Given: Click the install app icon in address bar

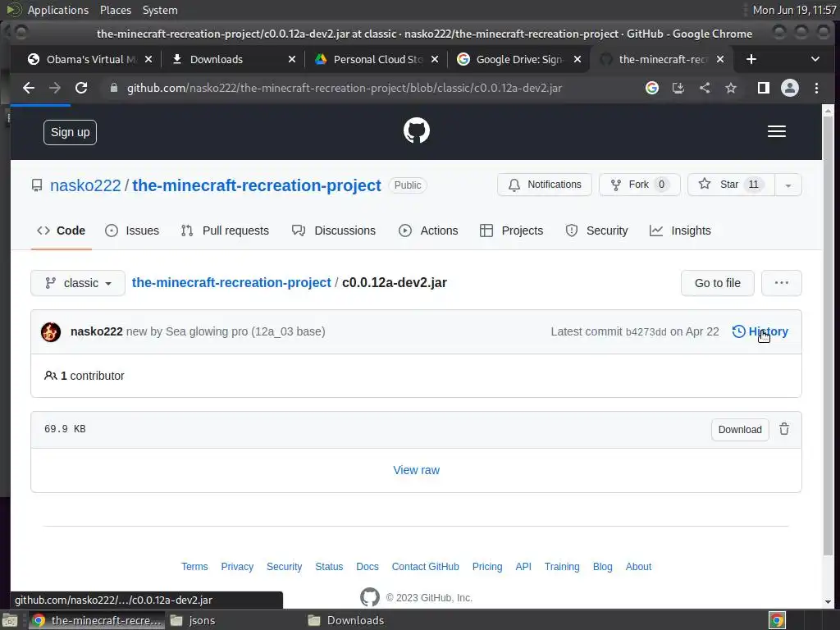Looking at the screenshot, I should tap(678, 88).
